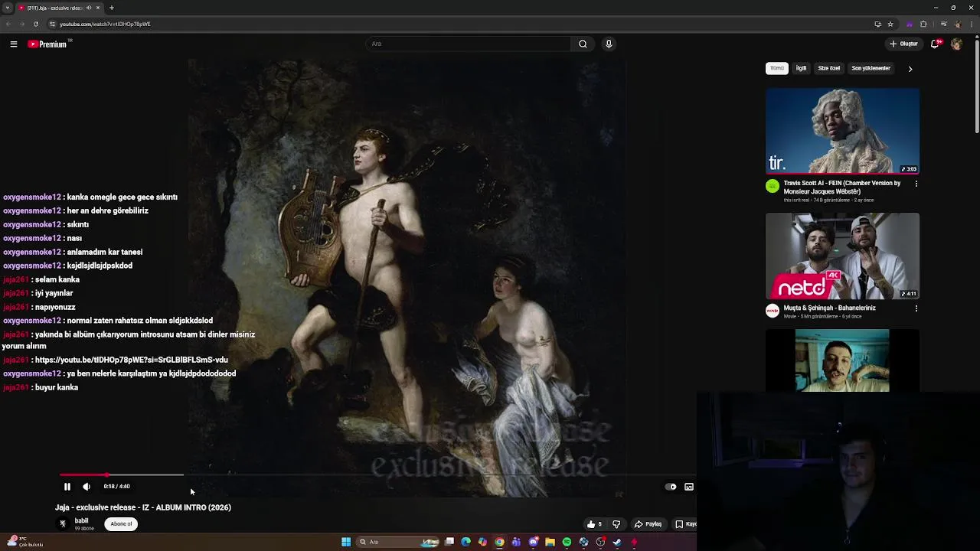Like the video with thumbs up
This screenshot has width=980, height=551.
pyautogui.click(x=594, y=524)
